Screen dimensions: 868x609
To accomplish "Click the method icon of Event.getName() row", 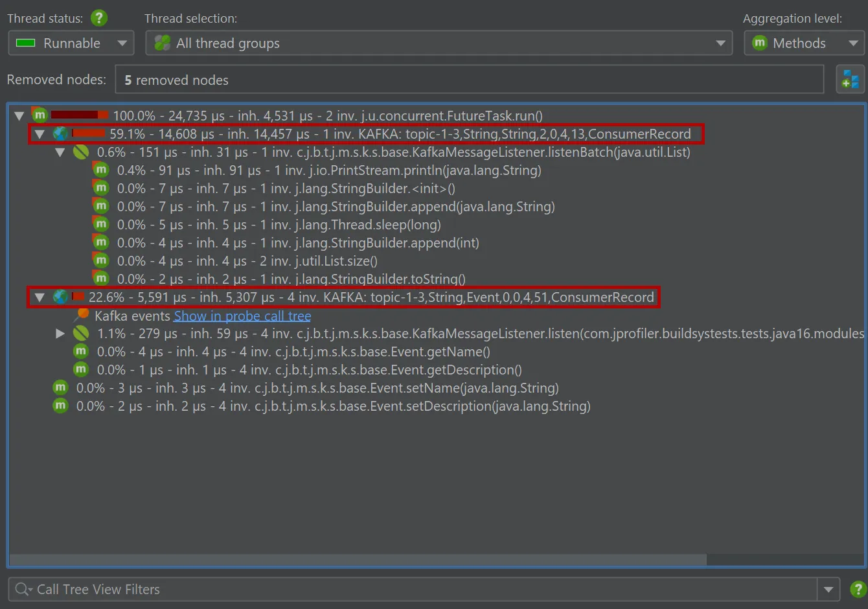I will point(81,351).
